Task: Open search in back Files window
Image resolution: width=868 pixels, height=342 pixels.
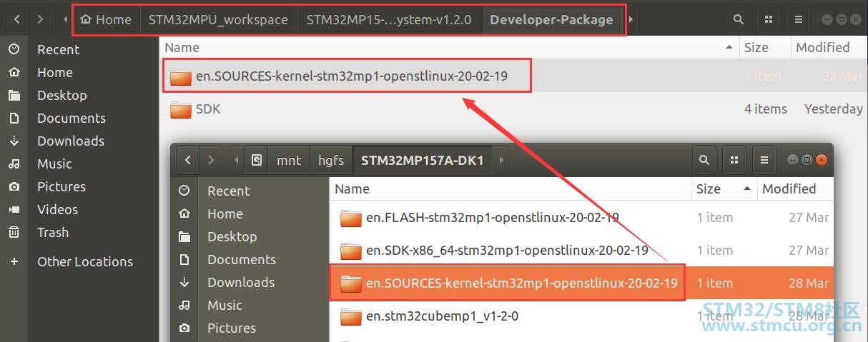Action: click(x=738, y=19)
